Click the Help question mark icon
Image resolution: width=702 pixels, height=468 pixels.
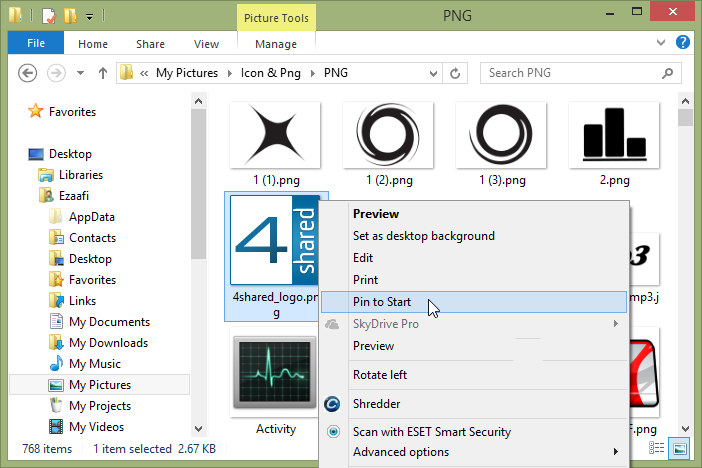pos(682,43)
